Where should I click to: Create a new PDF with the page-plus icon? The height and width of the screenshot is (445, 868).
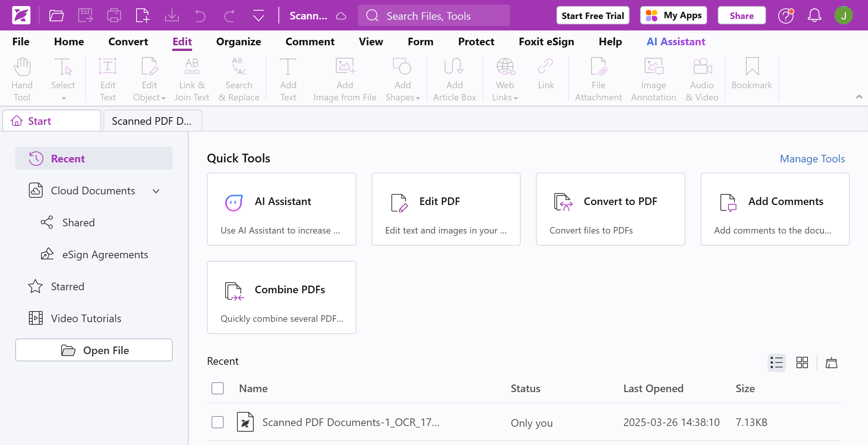coord(143,16)
